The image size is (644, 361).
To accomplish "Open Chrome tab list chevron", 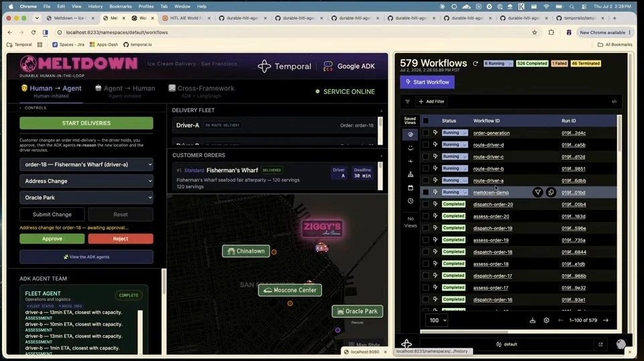I will click(36, 18).
